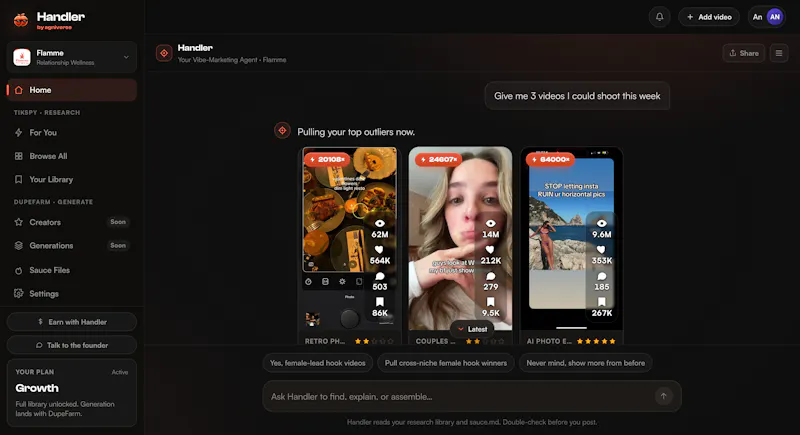Open the notifications bell

click(x=659, y=17)
